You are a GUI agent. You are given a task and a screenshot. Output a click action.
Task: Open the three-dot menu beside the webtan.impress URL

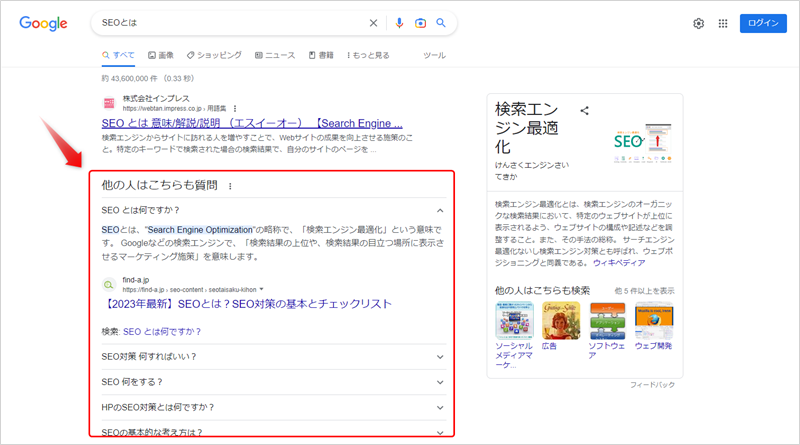[x=235, y=108]
